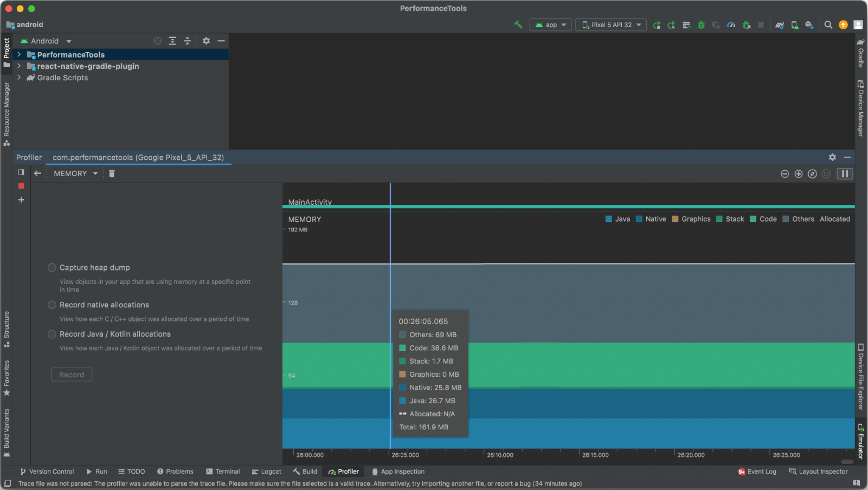Click the Apply Code Changes icon
The image size is (868, 490).
click(671, 25)
